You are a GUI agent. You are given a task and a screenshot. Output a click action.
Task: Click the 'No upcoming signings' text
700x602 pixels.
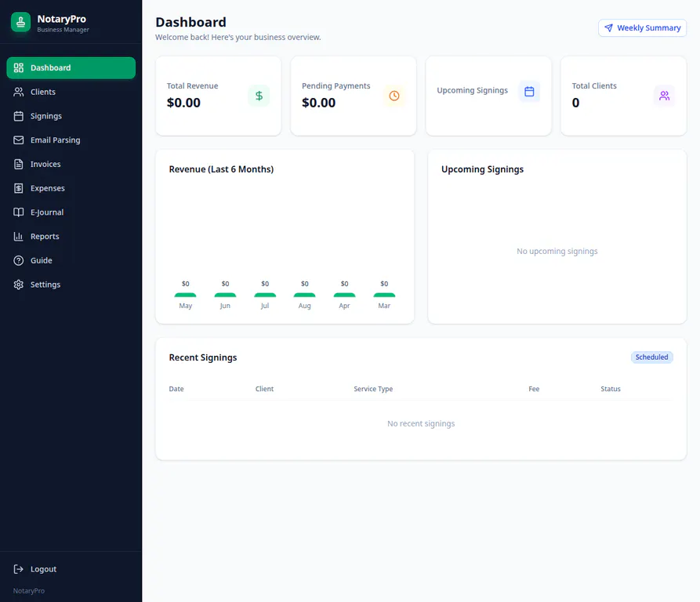(557, 252)
